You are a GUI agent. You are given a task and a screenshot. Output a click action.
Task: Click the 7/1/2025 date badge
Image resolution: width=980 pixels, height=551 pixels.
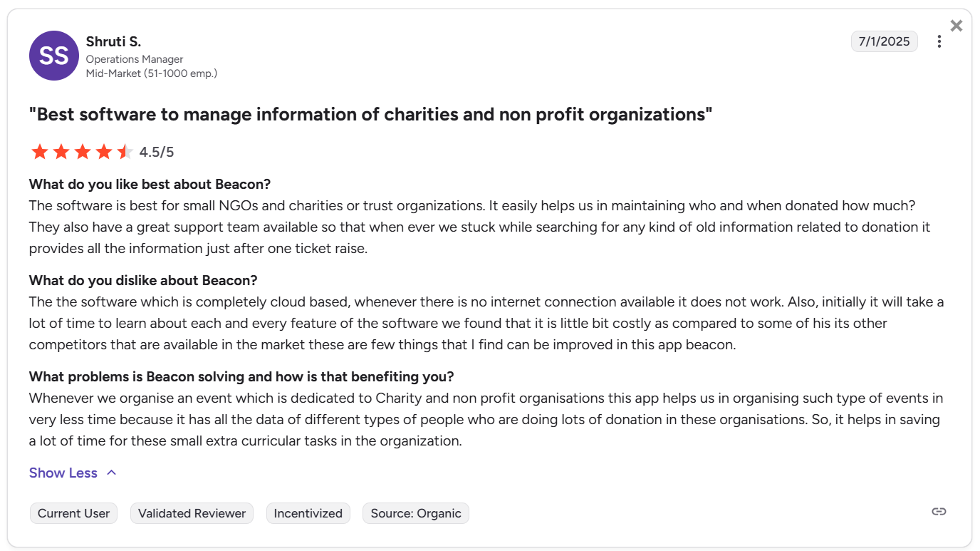point(885,41)
